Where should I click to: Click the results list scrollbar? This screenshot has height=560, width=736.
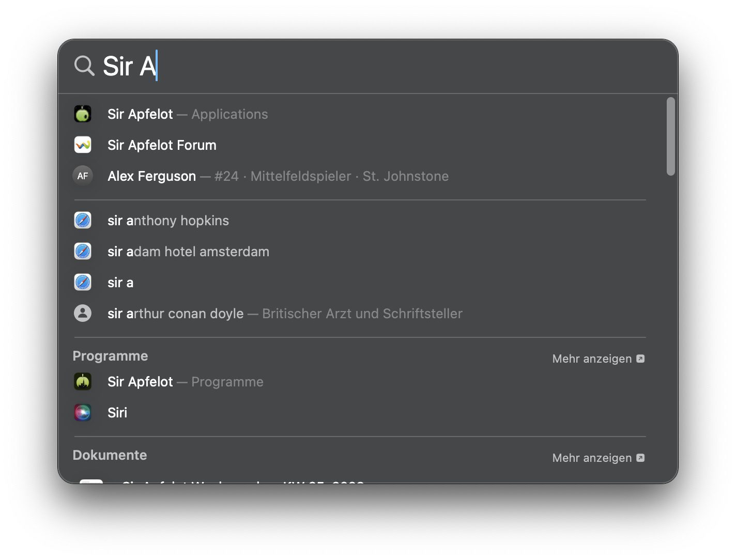(x=670, y=137)
